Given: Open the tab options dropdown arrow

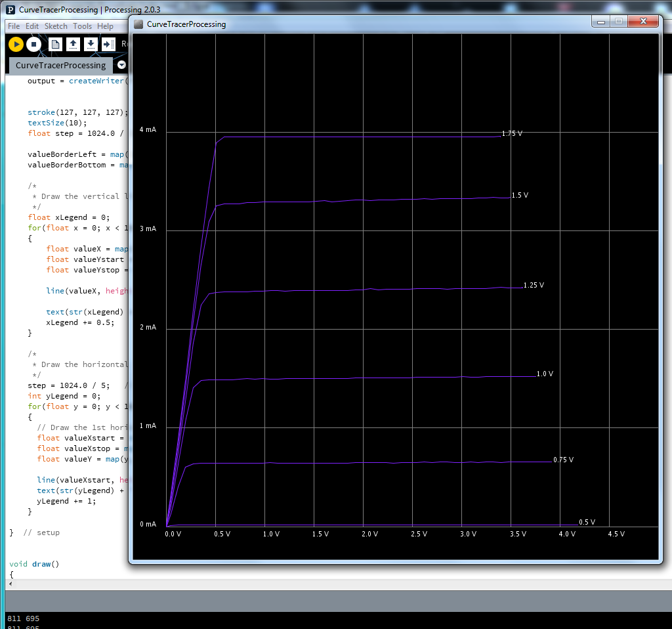Looking at the screenshot, I should pos(121,65).
